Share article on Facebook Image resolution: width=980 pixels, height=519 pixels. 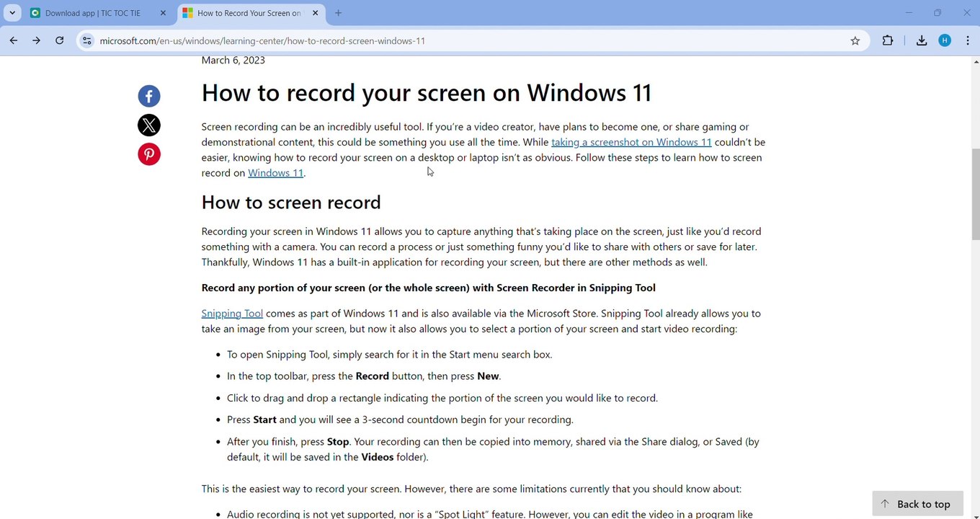click(149, 96)
